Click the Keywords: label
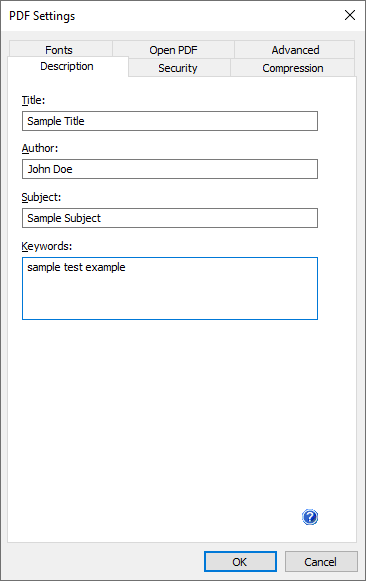Image resolution: width=366 pixels, height=581 pixels. point(47,246)
